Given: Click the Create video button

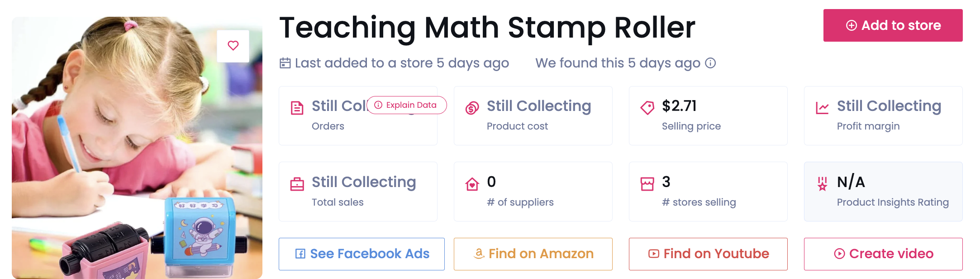Looking at the screenshot, I should click(883, 254).
